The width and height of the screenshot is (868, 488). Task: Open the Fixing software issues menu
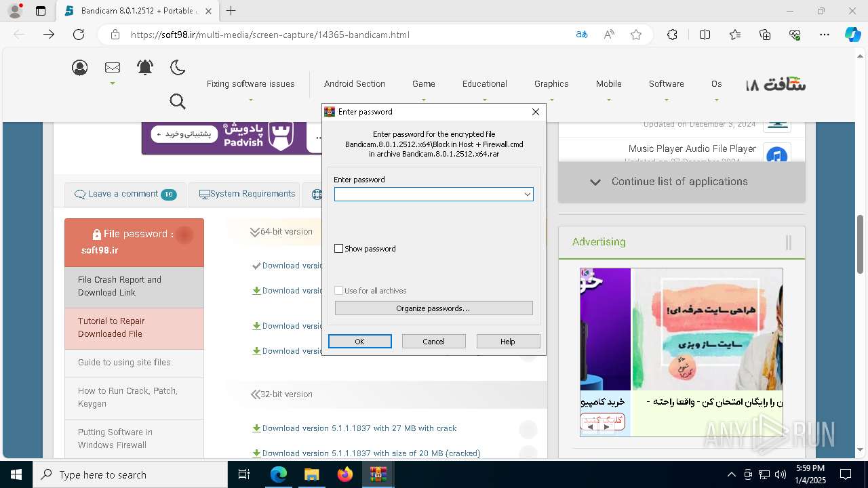pyautogui.click(x=251, y=84)
